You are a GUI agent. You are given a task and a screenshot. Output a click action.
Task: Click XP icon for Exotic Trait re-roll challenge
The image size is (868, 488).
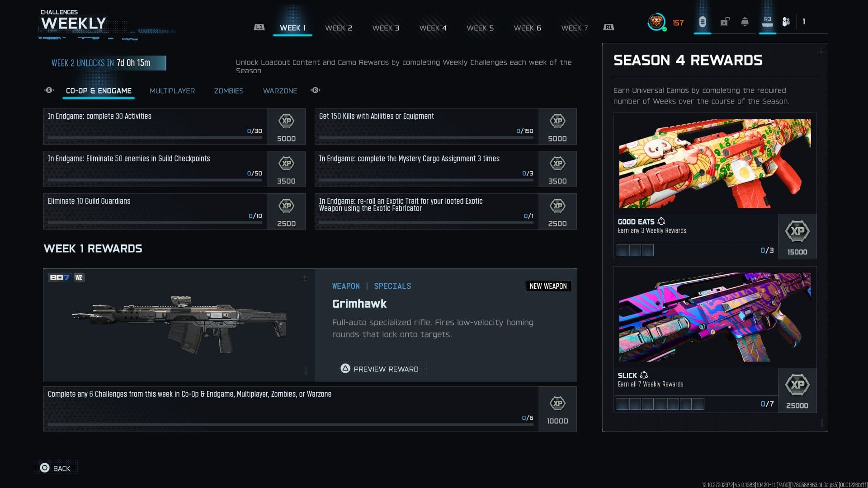[x=557, y=206]
